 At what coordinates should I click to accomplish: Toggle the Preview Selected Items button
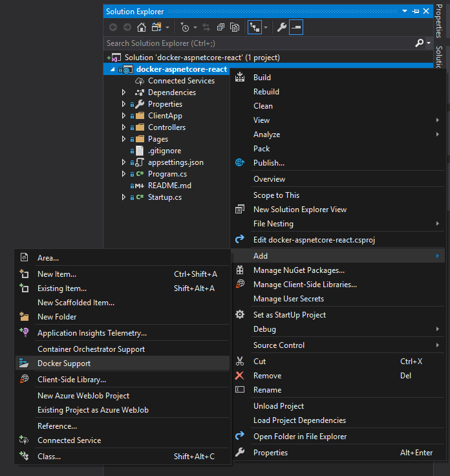coord(296,27)
